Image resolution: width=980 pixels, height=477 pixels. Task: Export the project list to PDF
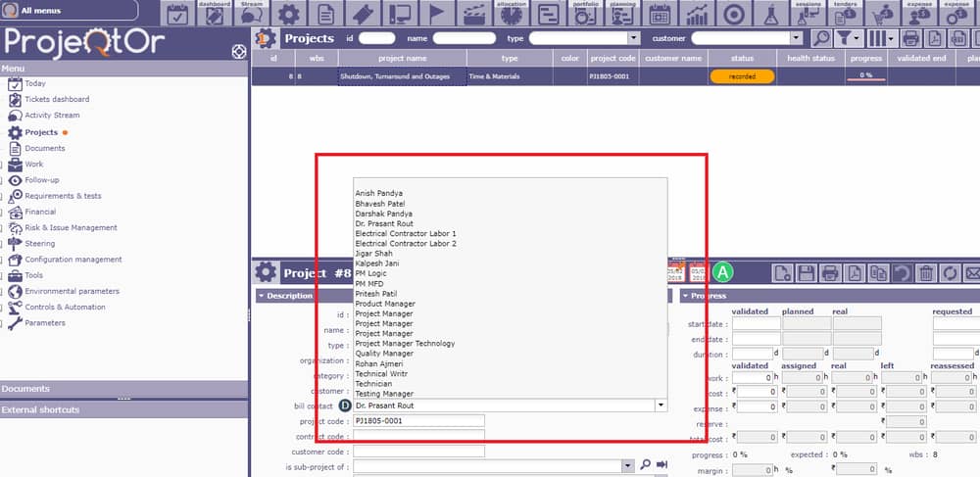(x=934, y=38)
